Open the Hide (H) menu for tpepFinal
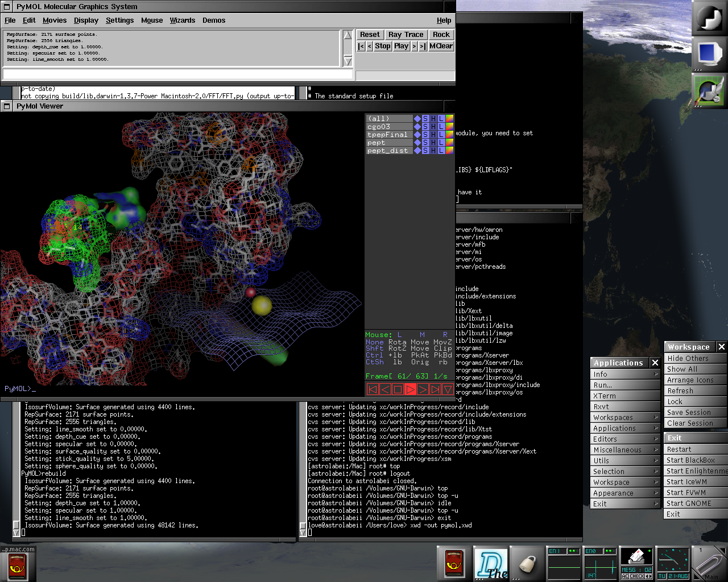The image size is (728, 582). (433, 135)
